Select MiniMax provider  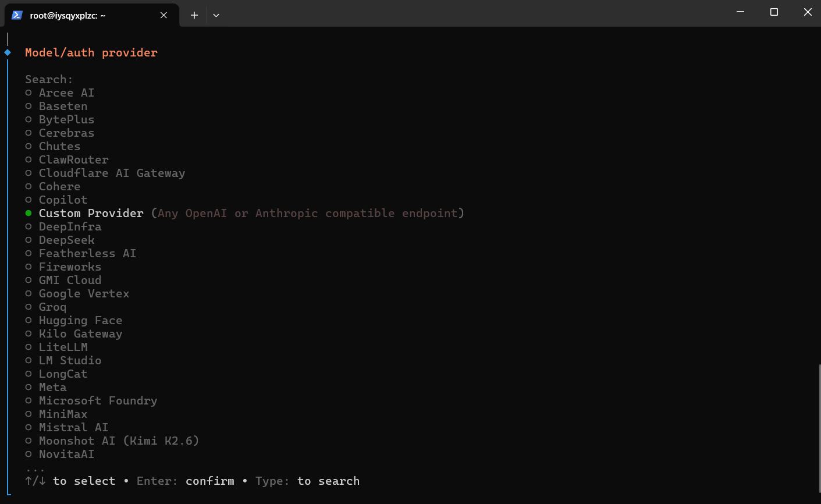point(56,414)
